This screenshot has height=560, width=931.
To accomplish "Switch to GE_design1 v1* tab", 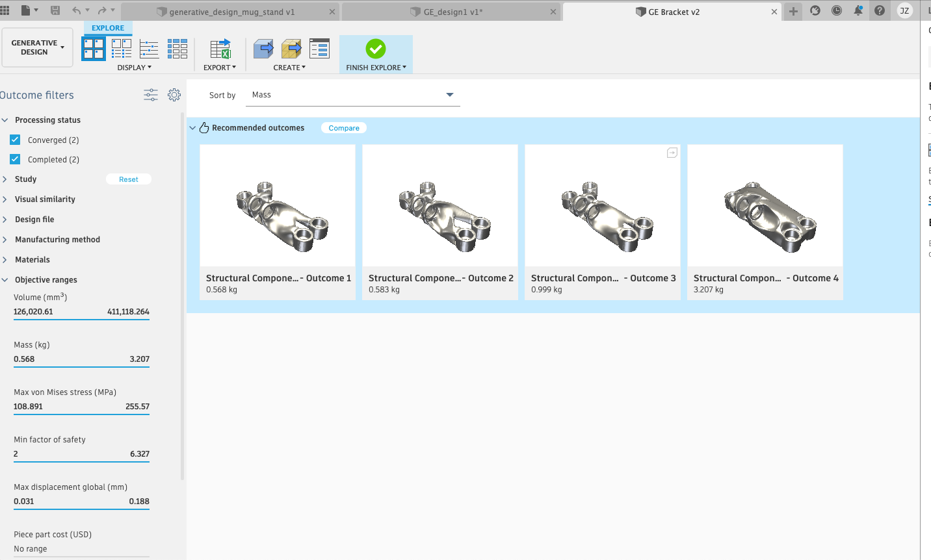I will coord(451,12).
